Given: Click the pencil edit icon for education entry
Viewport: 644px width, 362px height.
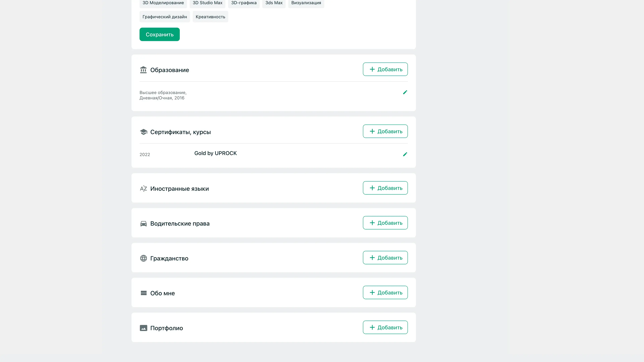Looking at the screenshot, I should pyautogui.click(x=405, y=93).
